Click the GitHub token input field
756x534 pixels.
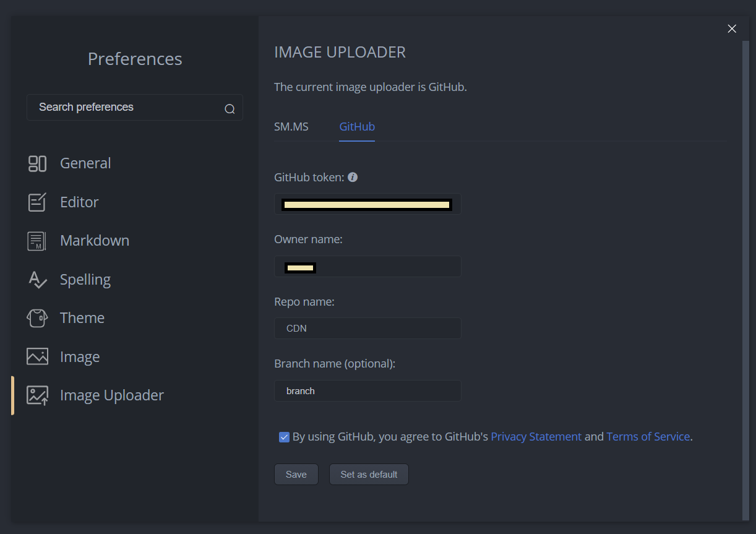tap(367, 204)
